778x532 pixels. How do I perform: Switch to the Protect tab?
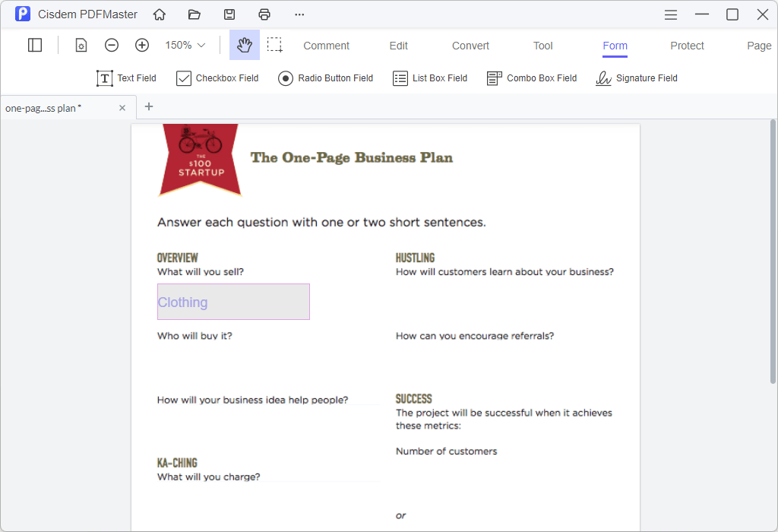[687, 46]
